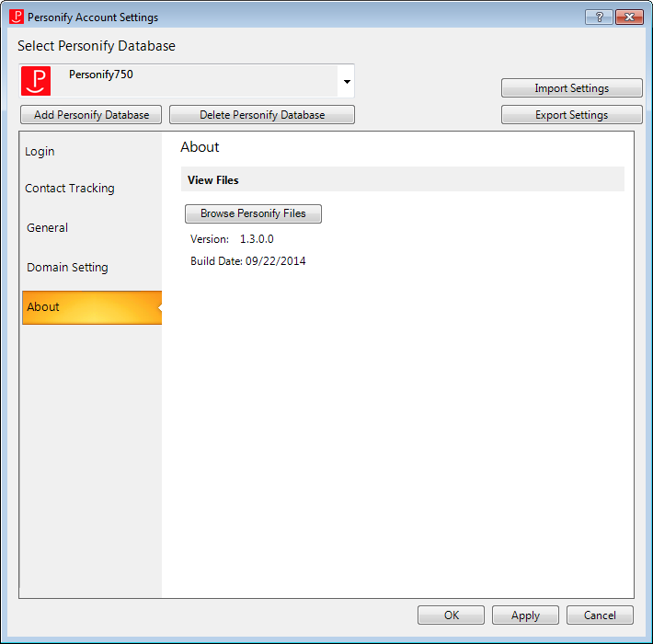Open the Domain Setting tab
This screenshot has width=653, height=644.
(67, 267)
